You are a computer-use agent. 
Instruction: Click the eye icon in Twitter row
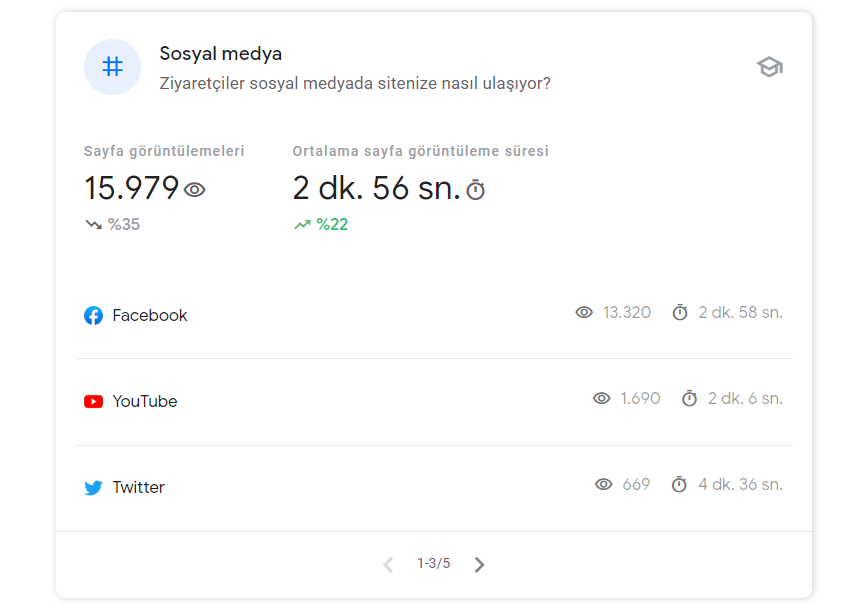click(604, 484)
